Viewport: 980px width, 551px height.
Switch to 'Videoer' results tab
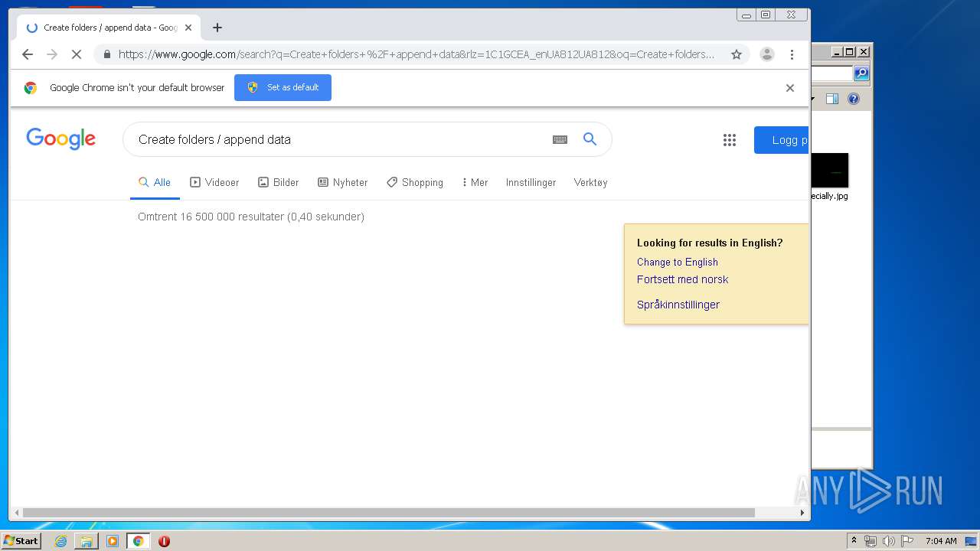pyautogui.click(x=214, y=182)
